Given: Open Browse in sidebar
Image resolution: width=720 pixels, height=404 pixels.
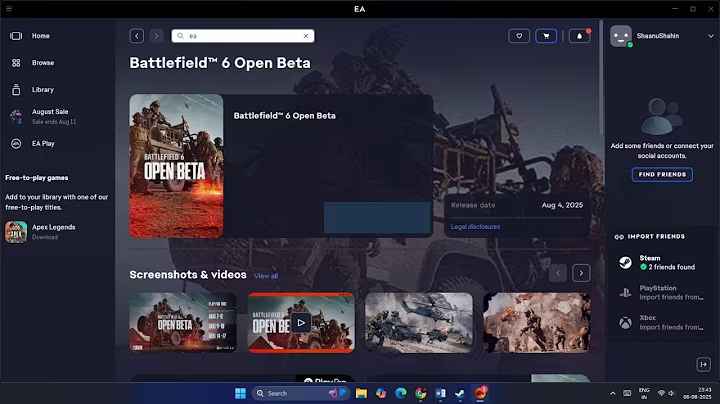Looking at the screenshot, I should (43, 63).
